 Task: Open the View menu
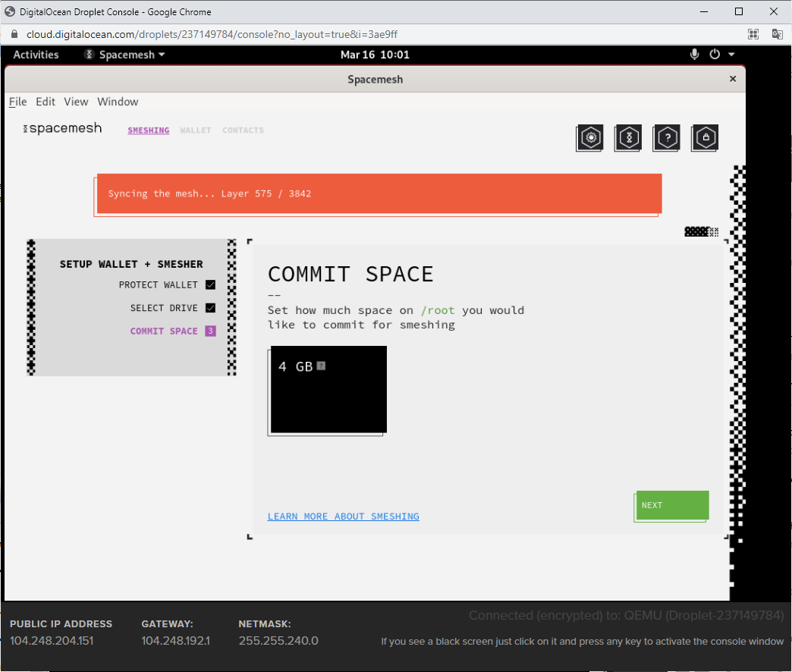76,102
